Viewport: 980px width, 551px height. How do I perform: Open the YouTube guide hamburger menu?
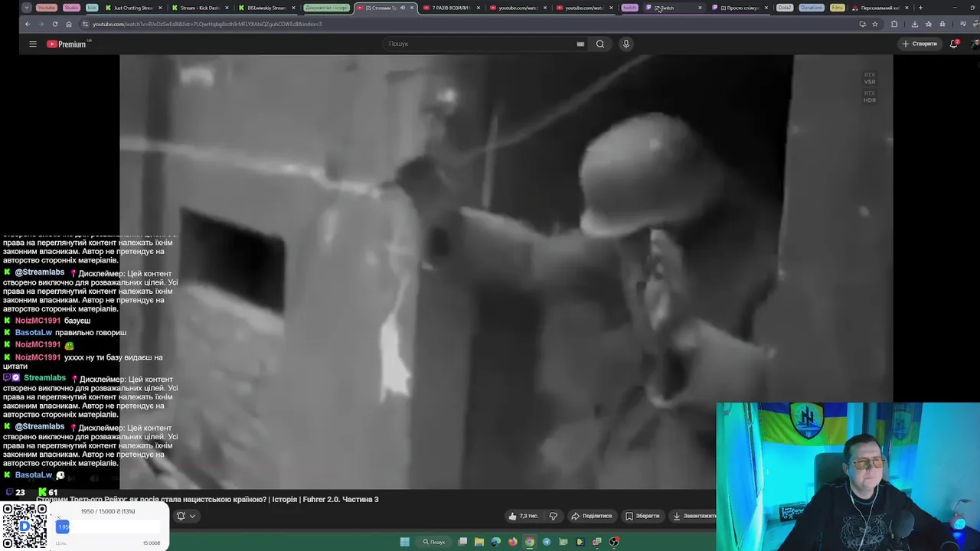[33, 44]
